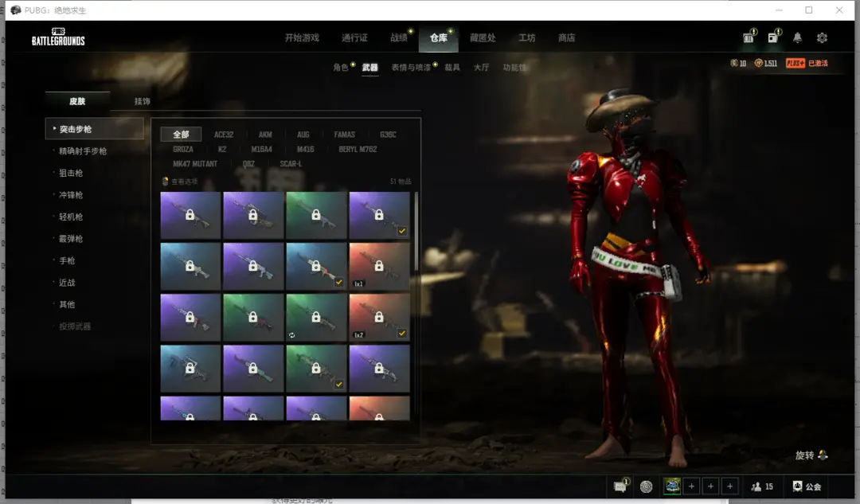Image resolution: width=860 pixels, height=504 pixels.
Task: Switch to the 皮肤 skins tab
Action: 77,101
